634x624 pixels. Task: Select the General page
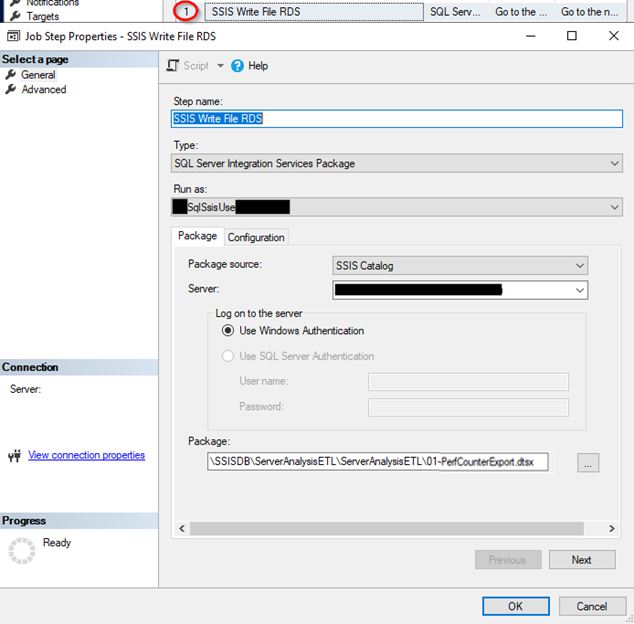(38, 75)
